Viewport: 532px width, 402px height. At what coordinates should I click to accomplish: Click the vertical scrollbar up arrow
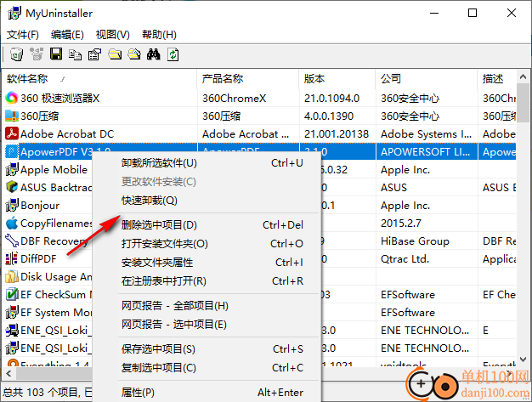click(x=523, y=77)
